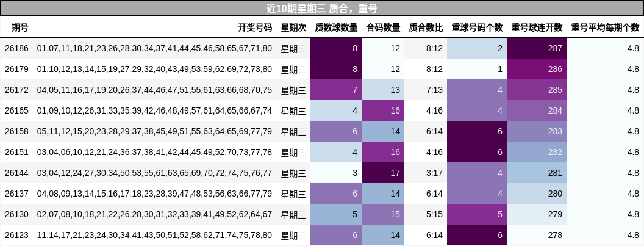Screen dimensions: 644x246
Task: Click the composite count 17 in row 26144
Action: pos(383,173)
